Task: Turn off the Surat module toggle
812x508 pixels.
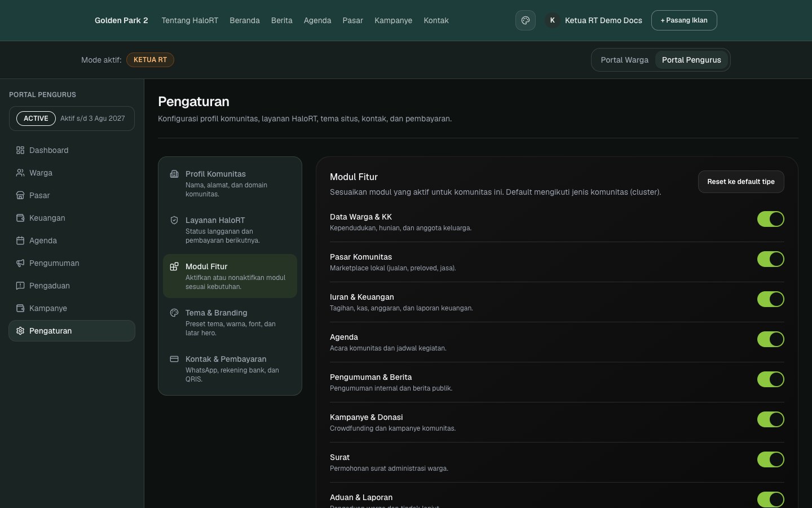Action: 771,459
